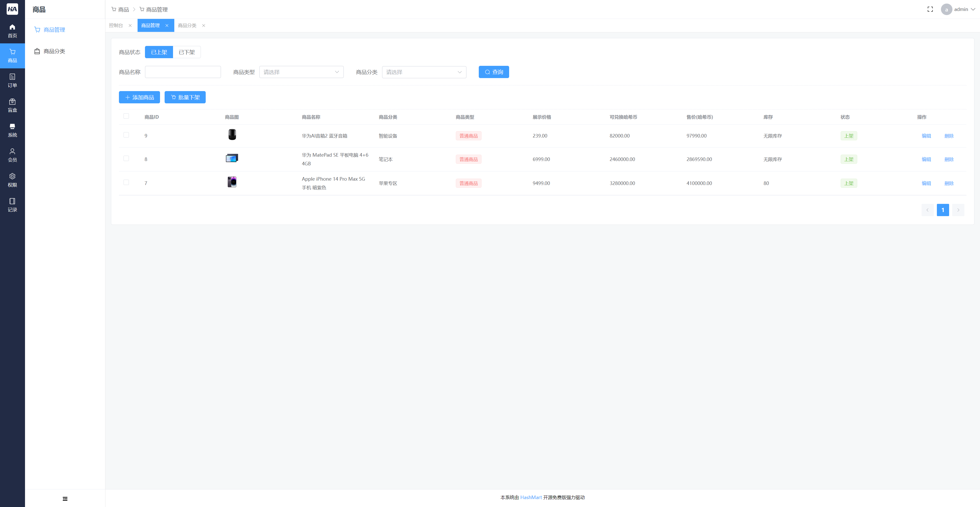
Task: Open the 系统 system sidebar icon
Action: point(12,130)
